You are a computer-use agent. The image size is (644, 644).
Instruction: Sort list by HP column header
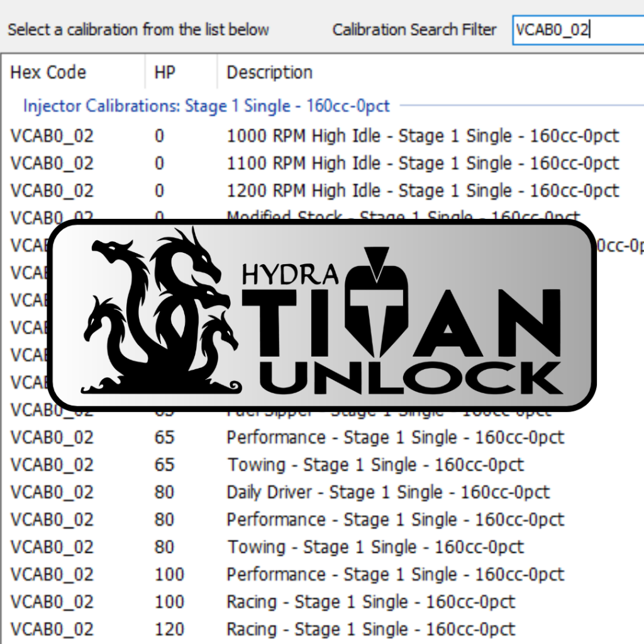pos(165,72)
